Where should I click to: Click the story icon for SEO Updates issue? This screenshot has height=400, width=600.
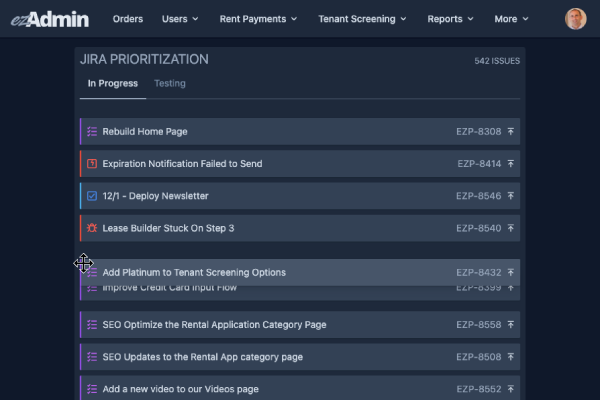[92, 357]
